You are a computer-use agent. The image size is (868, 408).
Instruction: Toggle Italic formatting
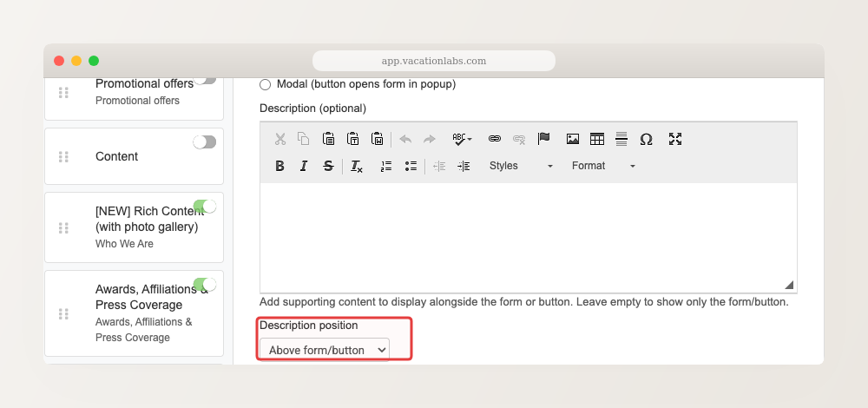tap(303, 166)
